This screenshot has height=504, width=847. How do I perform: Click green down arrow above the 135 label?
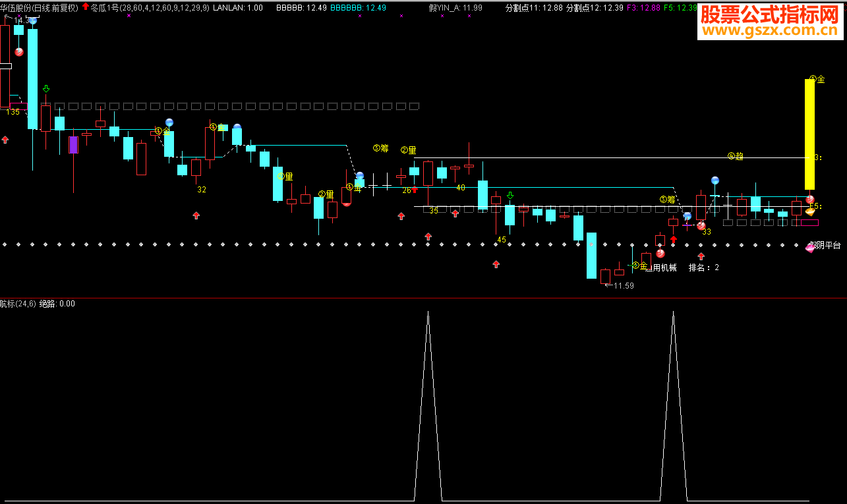[x=45, y=89]
